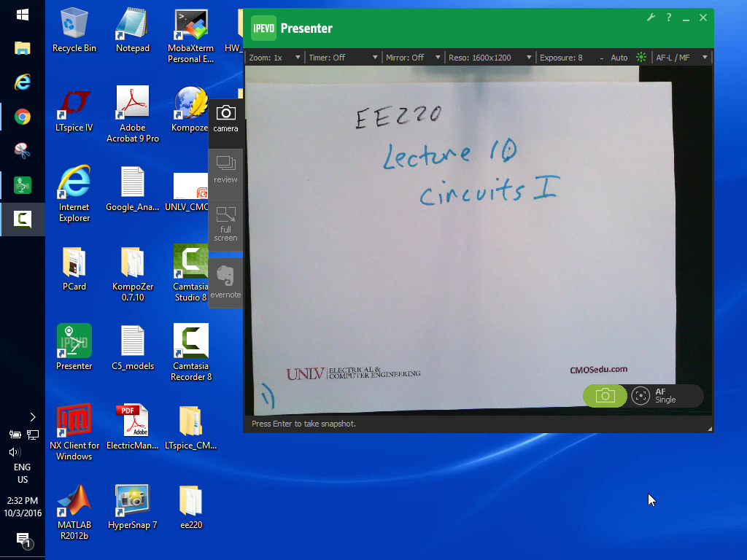747x560 pixels.
Task: Switch to Camtasia taskbar button
Action: (x=23, y=219)
